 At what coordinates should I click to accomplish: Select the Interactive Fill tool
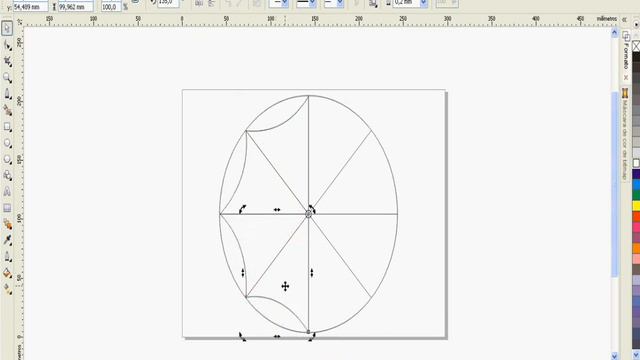pyautogui.click(x=7, y=289)
